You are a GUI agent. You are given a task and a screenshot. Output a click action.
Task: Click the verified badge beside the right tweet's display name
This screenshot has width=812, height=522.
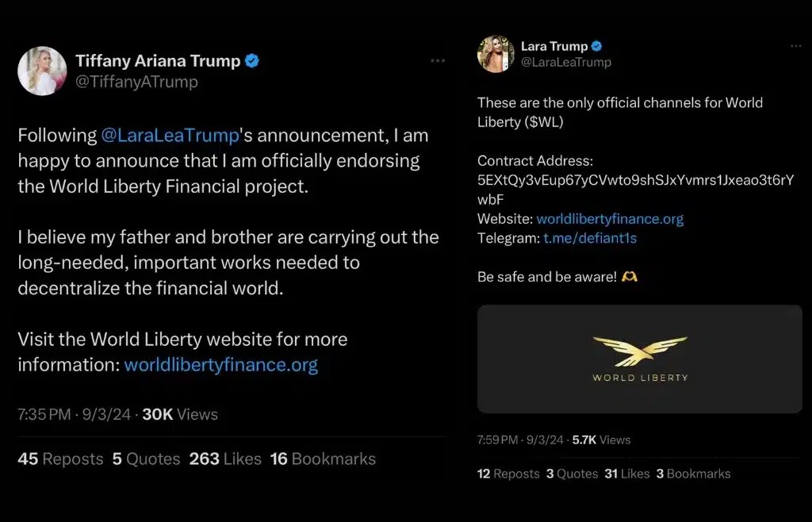pyautogui.click(x=596, y=46)
